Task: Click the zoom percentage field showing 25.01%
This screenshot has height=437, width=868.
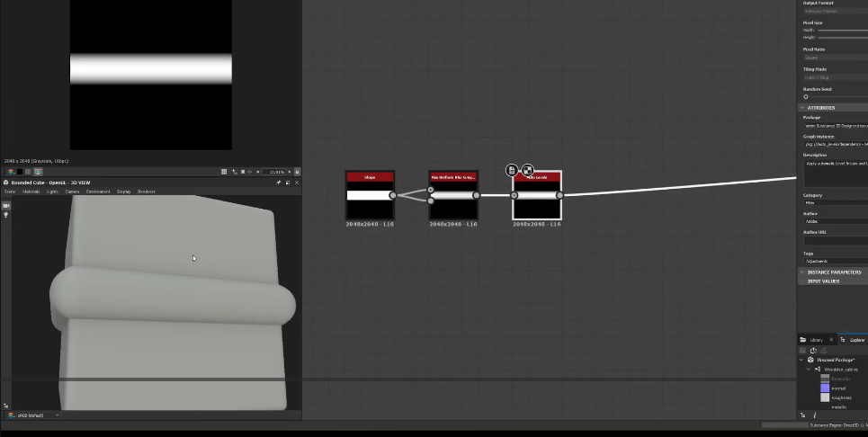Action: click(273, 172)
